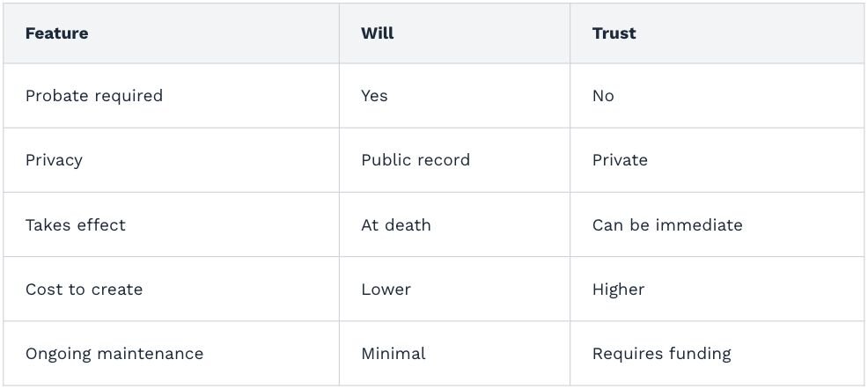Click the word 'record' in the Privacy row

click(x=442, y=160)
